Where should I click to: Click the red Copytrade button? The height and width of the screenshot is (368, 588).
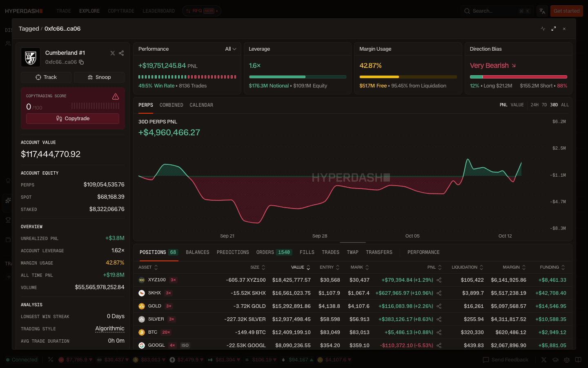(73, 119)
